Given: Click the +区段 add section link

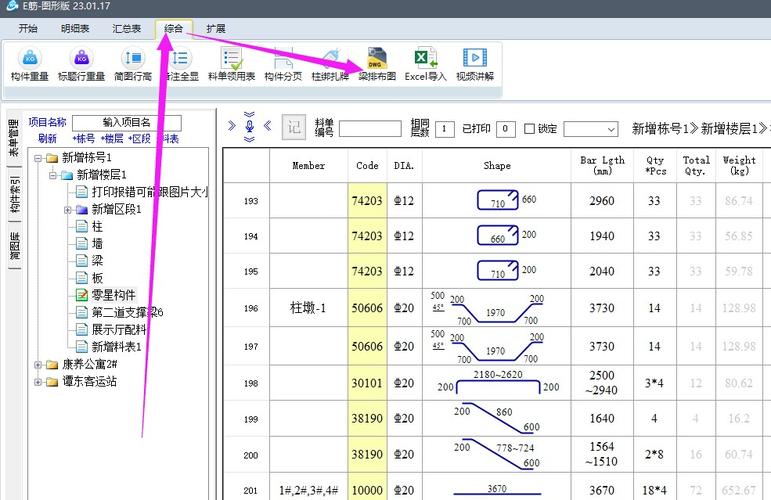Looking at the screenshot, I should coord(139,139).
